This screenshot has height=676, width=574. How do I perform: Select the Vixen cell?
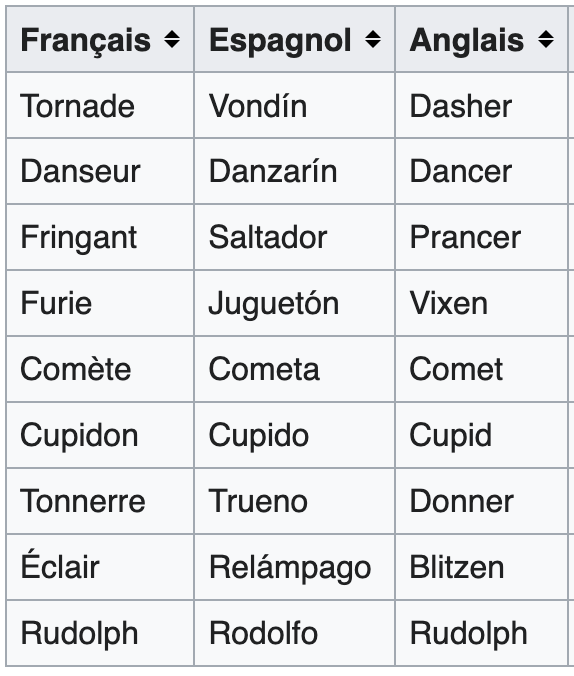tap(481, 303)
